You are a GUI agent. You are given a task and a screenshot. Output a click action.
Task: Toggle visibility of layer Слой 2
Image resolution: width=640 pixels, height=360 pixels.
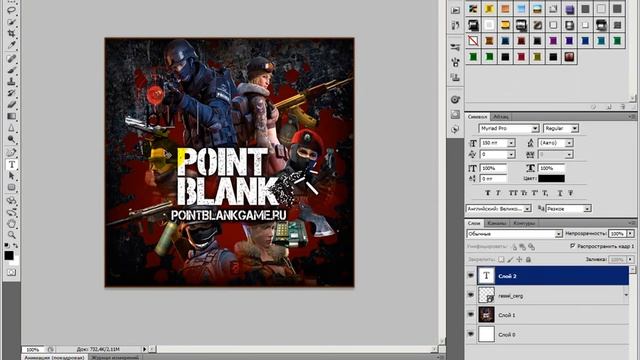point(471,276)
